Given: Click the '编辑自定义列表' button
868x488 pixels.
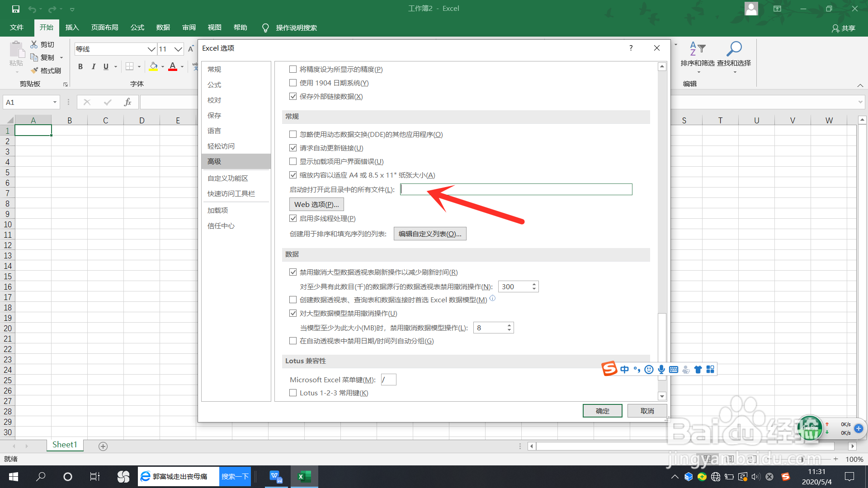Looking at the screenshot, I should click(430, 234).
